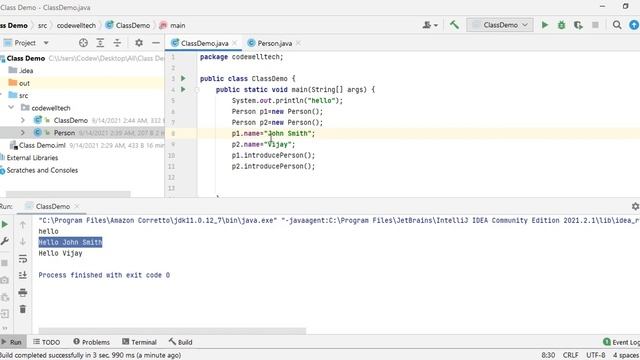The image size is (640, 360).
Task: Open the ClassDemo run configuration dropdown
Action: 500,25
